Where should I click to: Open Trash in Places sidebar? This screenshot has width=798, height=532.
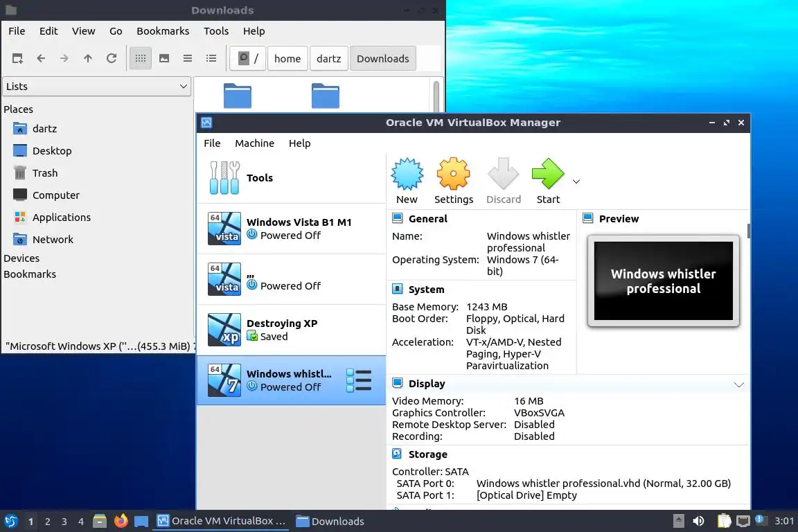pyautogui.click(x=45, y=173)
